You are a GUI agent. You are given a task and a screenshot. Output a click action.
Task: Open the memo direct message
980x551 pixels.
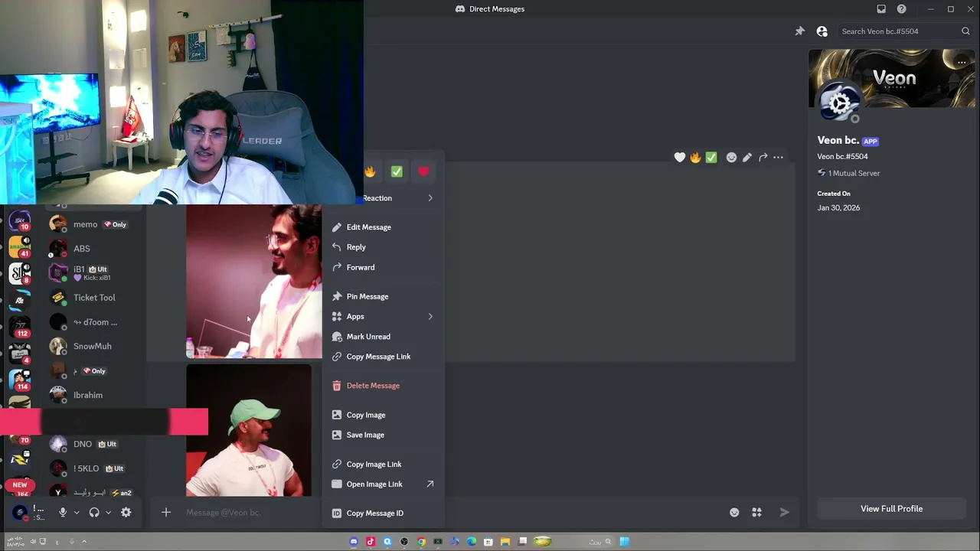96,224
